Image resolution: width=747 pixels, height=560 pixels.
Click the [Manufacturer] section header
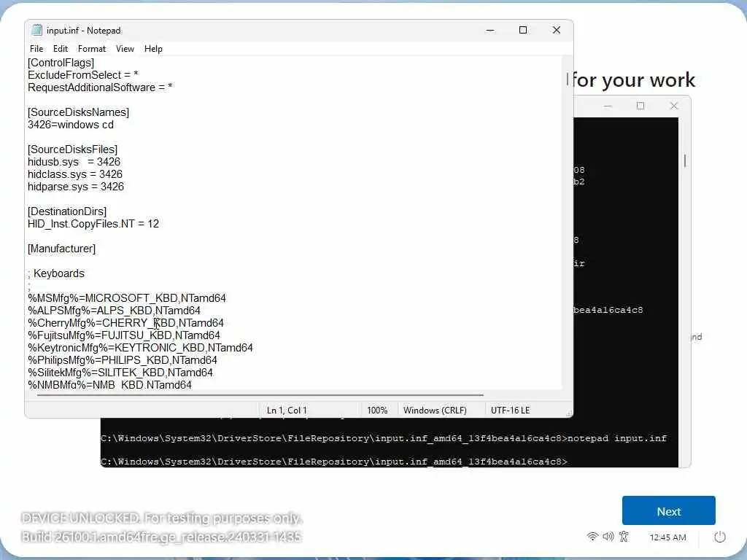click(61, 249)
